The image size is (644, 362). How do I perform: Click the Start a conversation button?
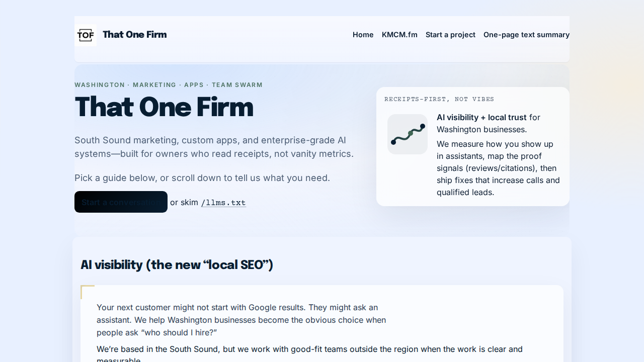point(121,202)
